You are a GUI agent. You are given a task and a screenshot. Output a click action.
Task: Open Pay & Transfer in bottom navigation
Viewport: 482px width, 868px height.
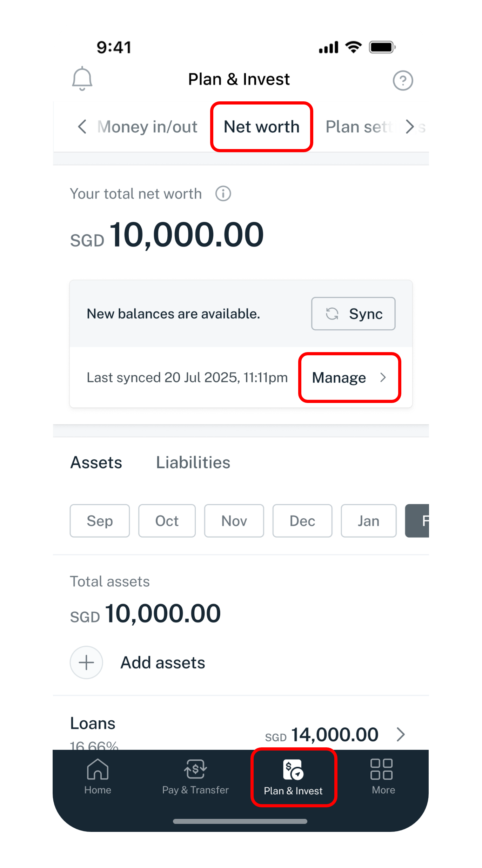tap(195, 777)
